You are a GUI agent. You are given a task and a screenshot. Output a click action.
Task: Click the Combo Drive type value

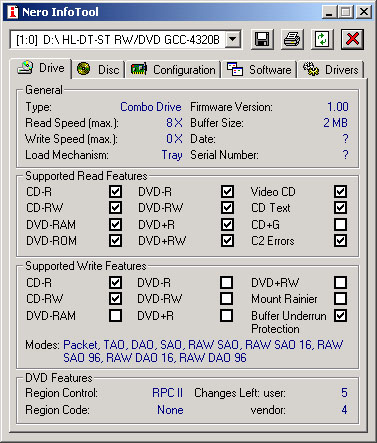(x=151, y=107)
